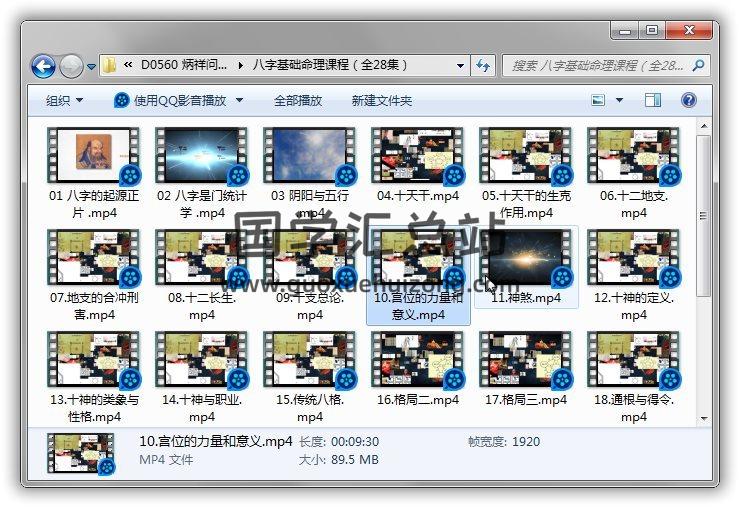Click the Back navigation arrow button
740x508 pixels.
[x=43, y=67]
